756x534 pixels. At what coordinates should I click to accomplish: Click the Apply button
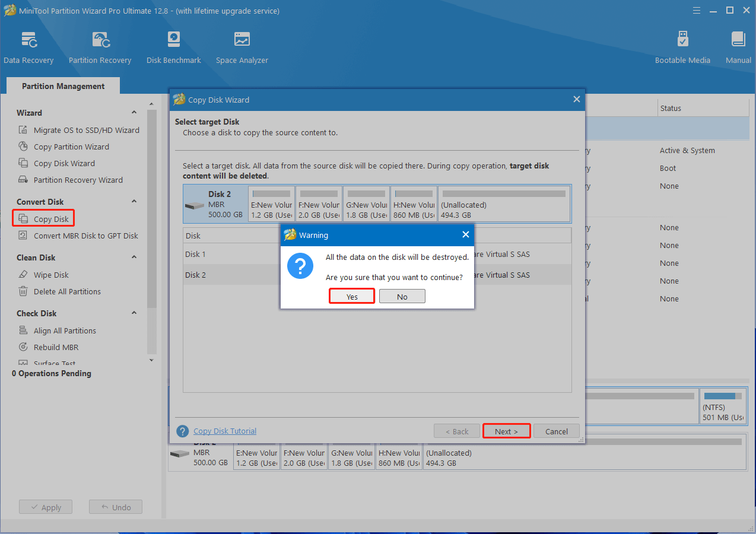pos(46,507)
